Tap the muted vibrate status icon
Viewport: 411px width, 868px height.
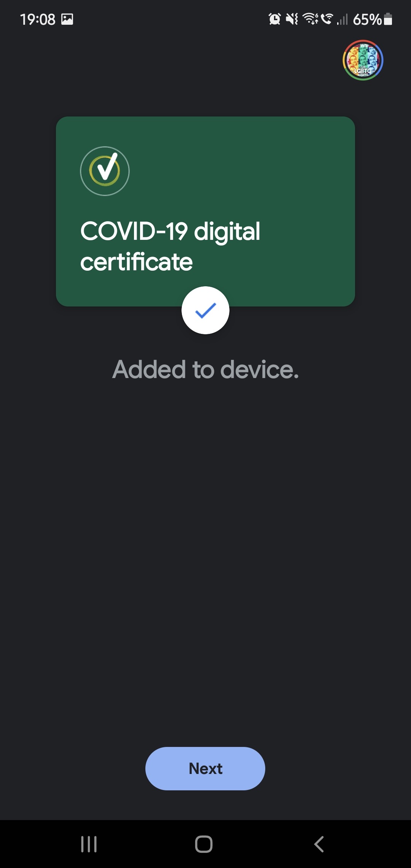[x=292, y=19]
